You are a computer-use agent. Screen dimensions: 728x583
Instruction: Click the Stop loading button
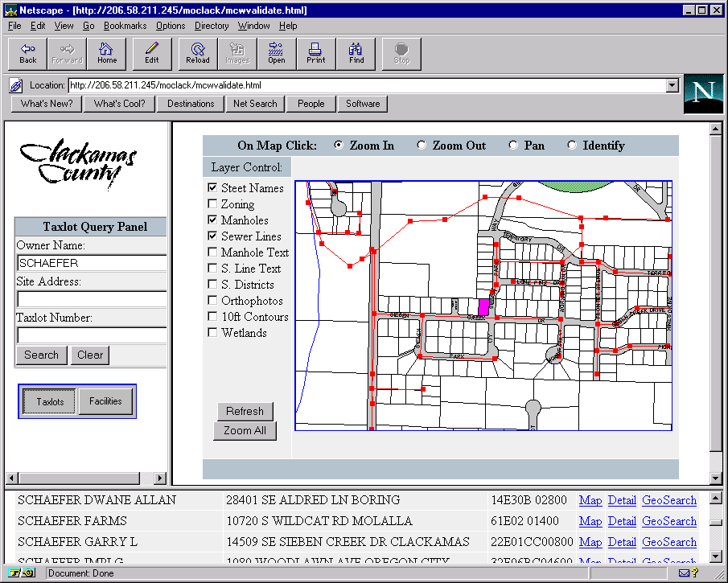[x=401, y=54]
